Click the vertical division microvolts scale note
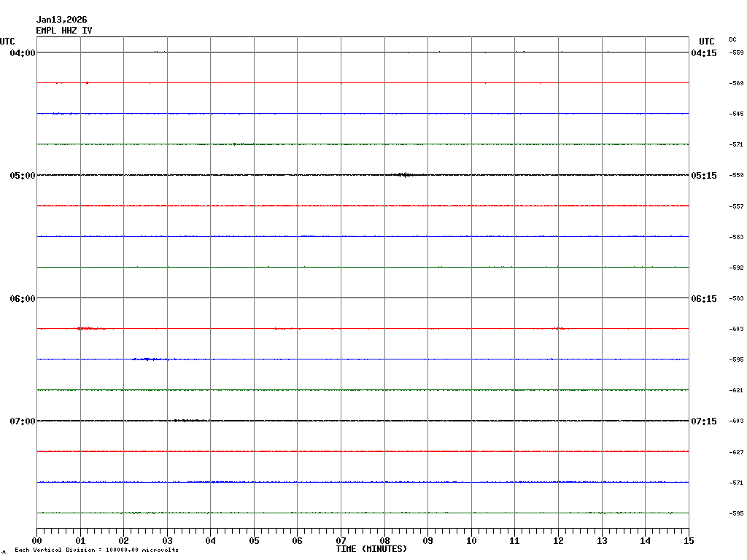 [96, 550]
